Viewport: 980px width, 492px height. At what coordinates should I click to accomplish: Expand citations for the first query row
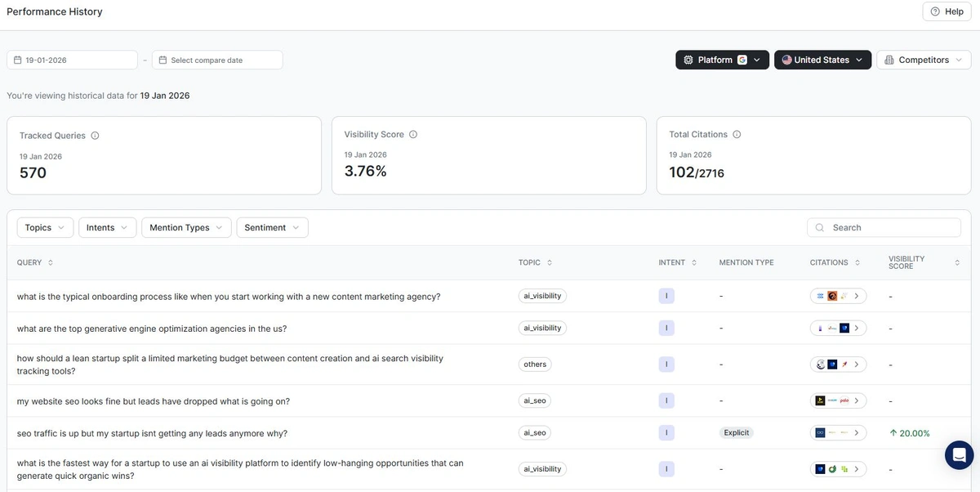[857, 296]
